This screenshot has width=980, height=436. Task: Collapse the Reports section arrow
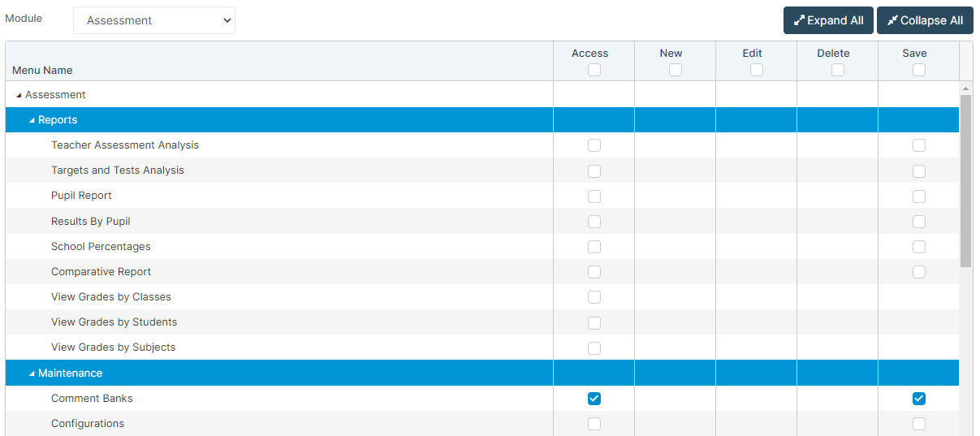32,121
